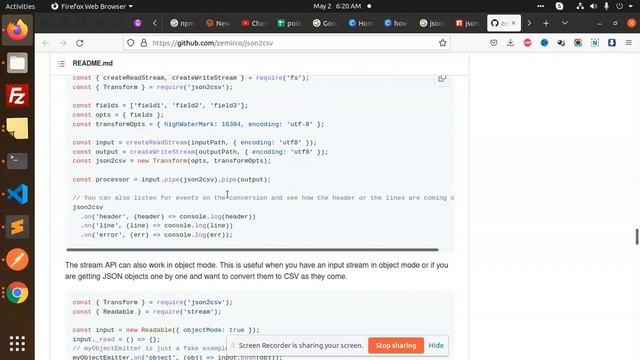
Task: List all tabs dropdown arrow
Action: (565, 23)
